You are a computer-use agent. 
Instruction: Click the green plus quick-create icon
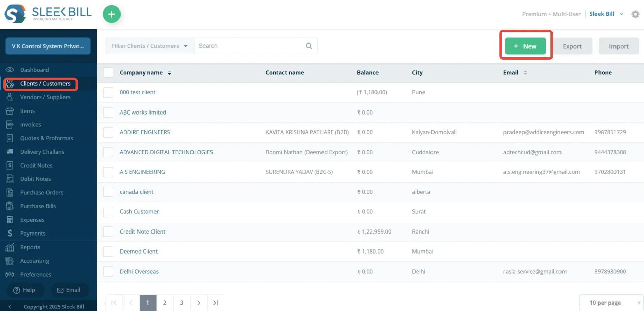tap(111, 14)
